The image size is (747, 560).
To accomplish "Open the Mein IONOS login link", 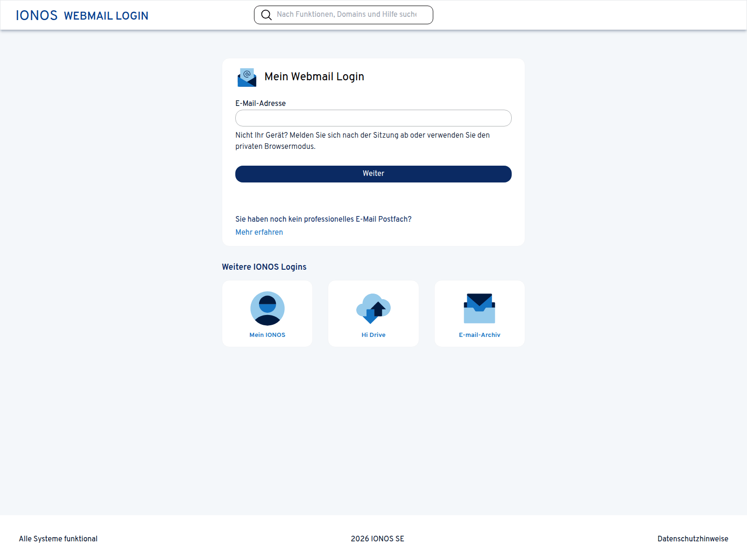I will [268, 335].
